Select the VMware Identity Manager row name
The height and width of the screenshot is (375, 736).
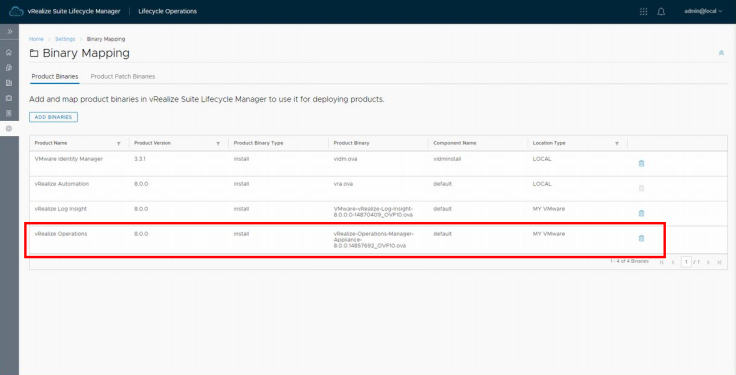[x=69, y=159]
